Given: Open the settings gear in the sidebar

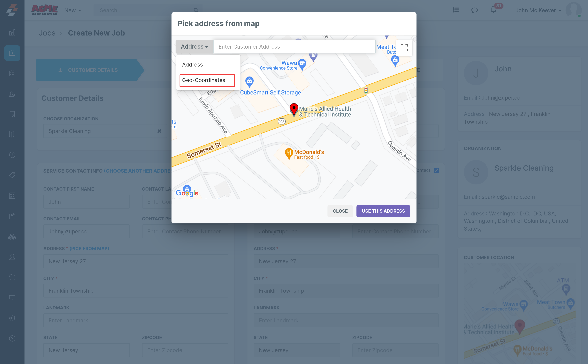Looking at the screenshot, I should point(12,318).
